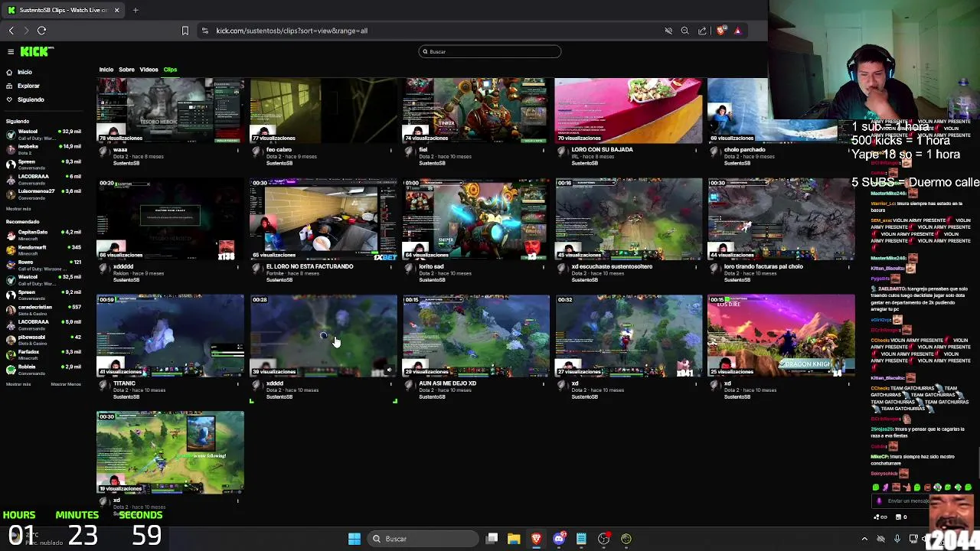Click the browser address bar URL

[292, 31]
